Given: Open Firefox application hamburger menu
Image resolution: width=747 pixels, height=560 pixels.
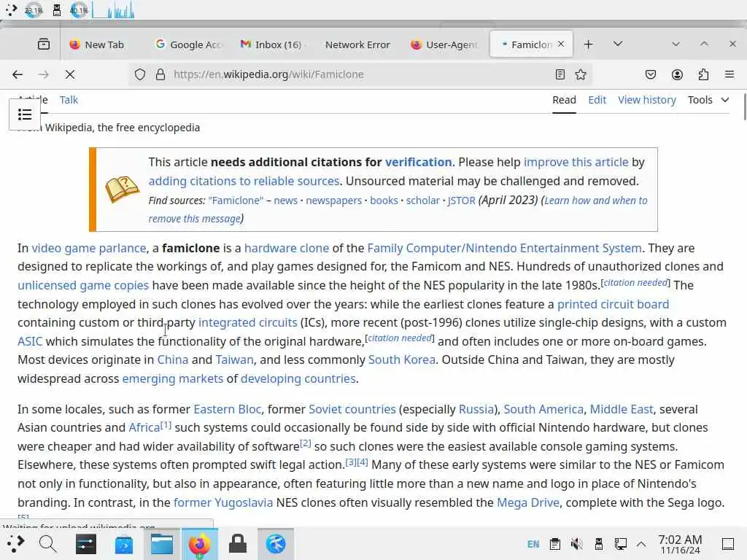Looking at the screenshot, I should click(729, 74).
